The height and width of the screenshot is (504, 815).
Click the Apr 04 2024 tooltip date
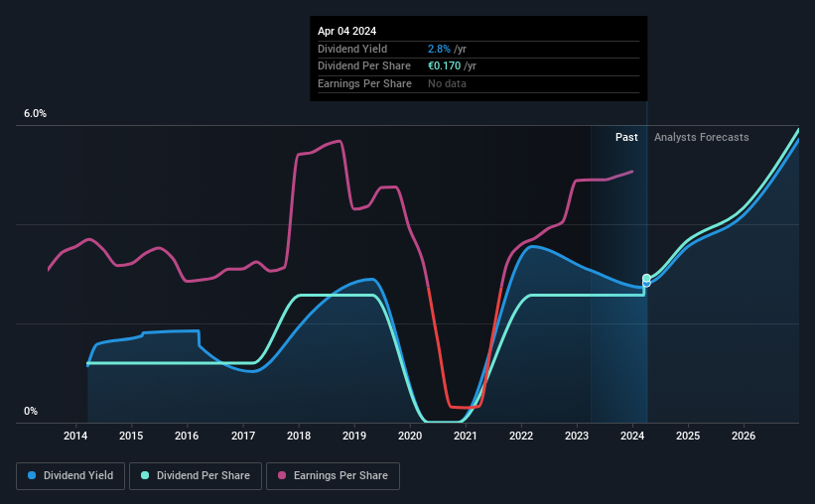click(346, 31)
